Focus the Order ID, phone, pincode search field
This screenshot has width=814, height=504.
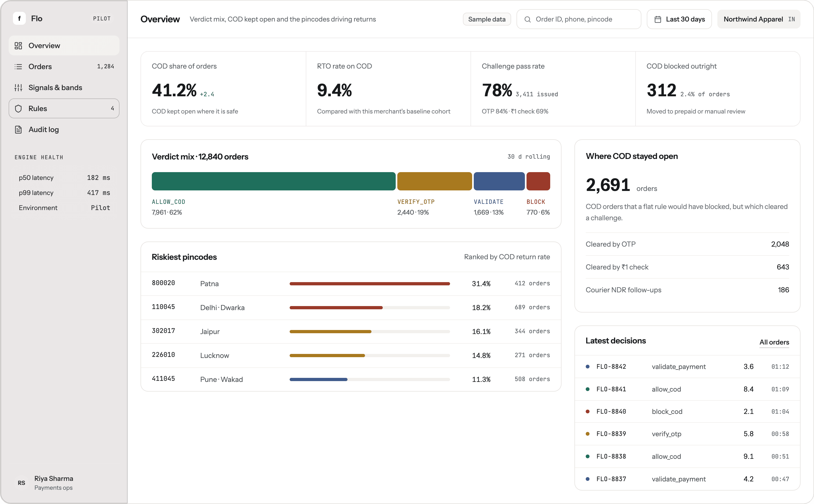(x=579, y=19)
